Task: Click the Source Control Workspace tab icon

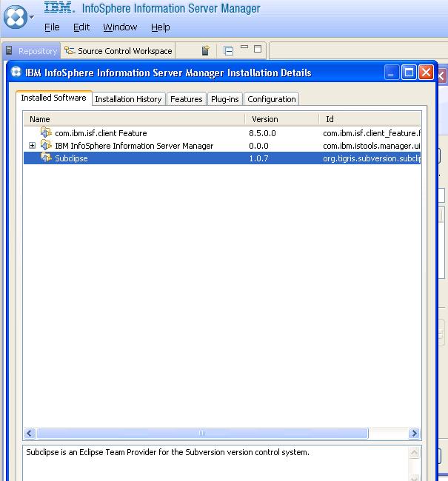Action: pyautogui.click(x=70, y=50)
